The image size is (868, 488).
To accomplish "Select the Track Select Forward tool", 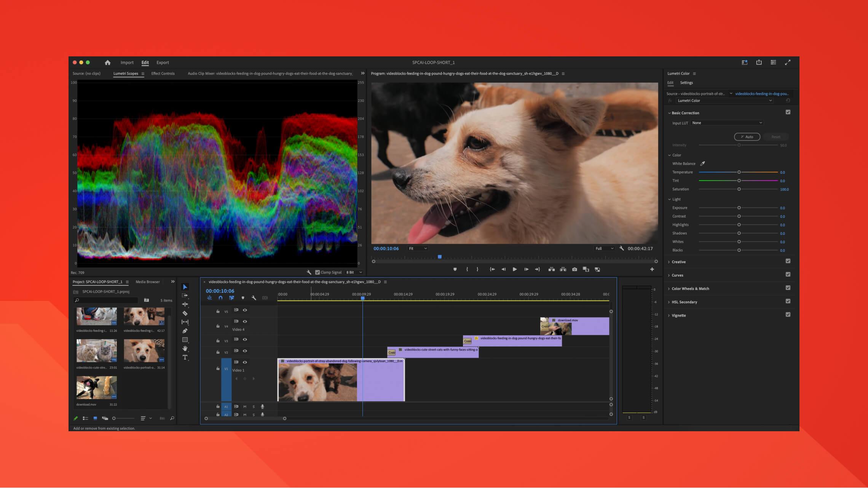I will [x=185, y=296].
